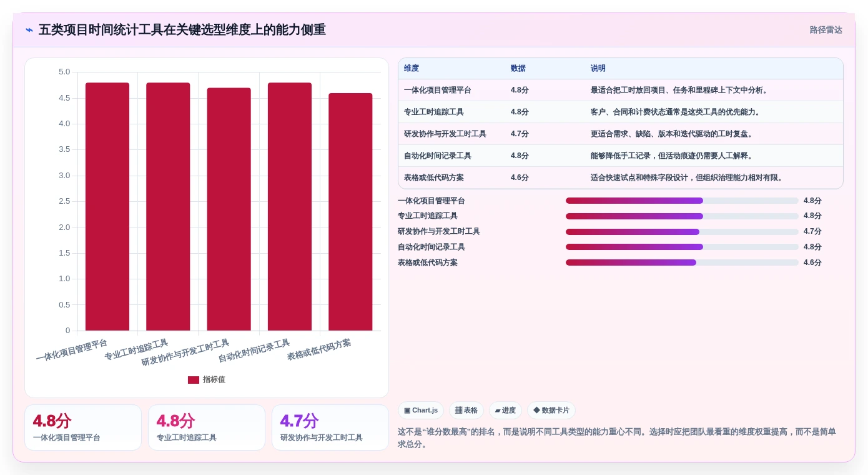Click 一体化项目管理平台 x-axis label
Viewport: 868px width, 475px height.
(72, 350)
